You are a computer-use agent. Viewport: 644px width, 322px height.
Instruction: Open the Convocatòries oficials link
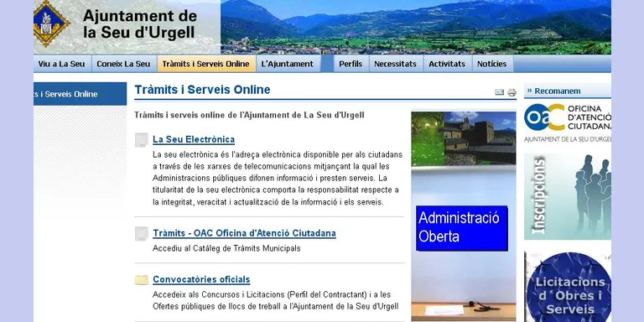[x=201, y=280]
